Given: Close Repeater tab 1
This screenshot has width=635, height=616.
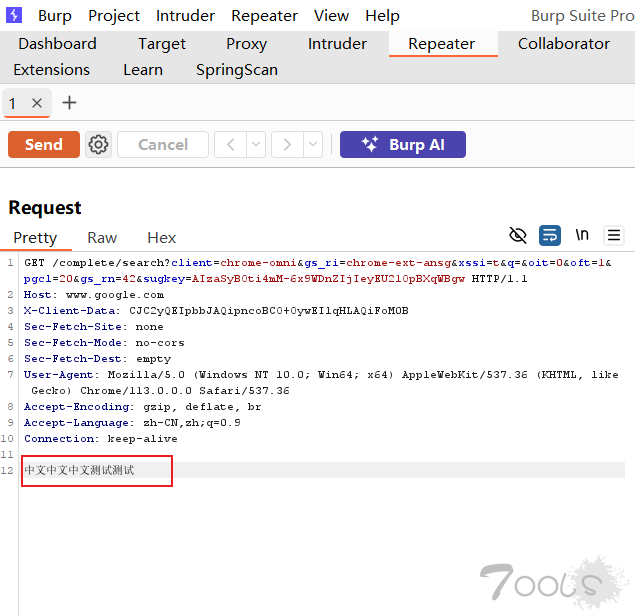Looking at the screenshot, I should point(37,103).
